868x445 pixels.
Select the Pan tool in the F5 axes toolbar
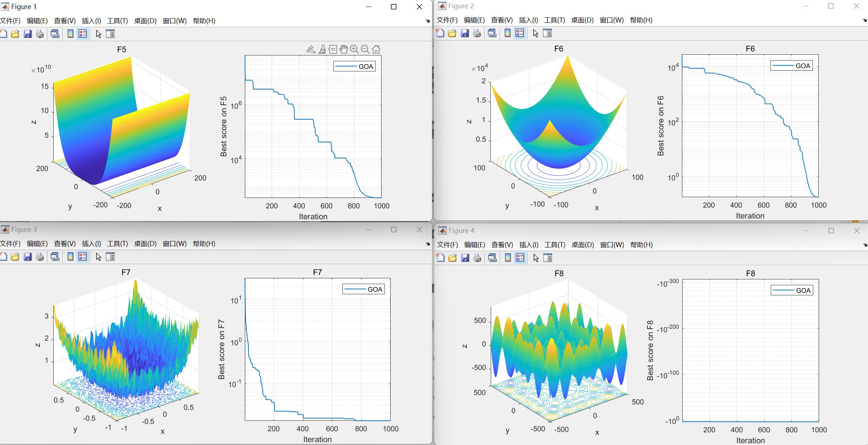[x=344, y=49]
